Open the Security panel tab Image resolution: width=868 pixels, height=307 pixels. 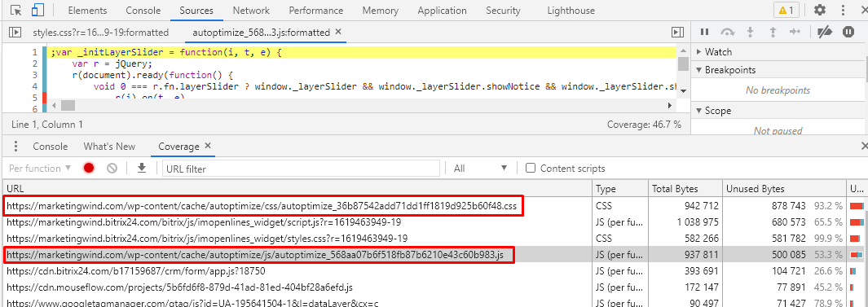[503, 11]
